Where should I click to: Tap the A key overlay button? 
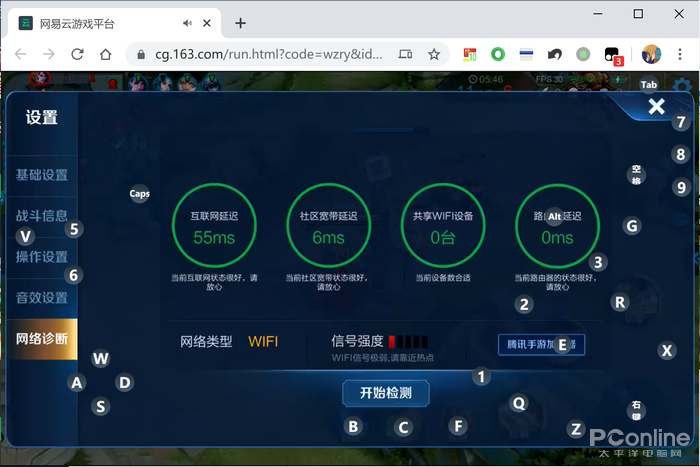click(77, 383)
